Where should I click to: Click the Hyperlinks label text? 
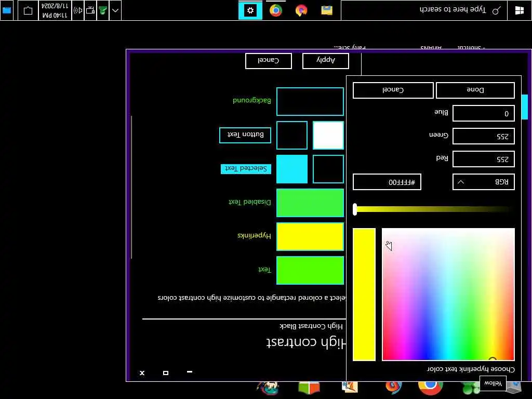254,235
